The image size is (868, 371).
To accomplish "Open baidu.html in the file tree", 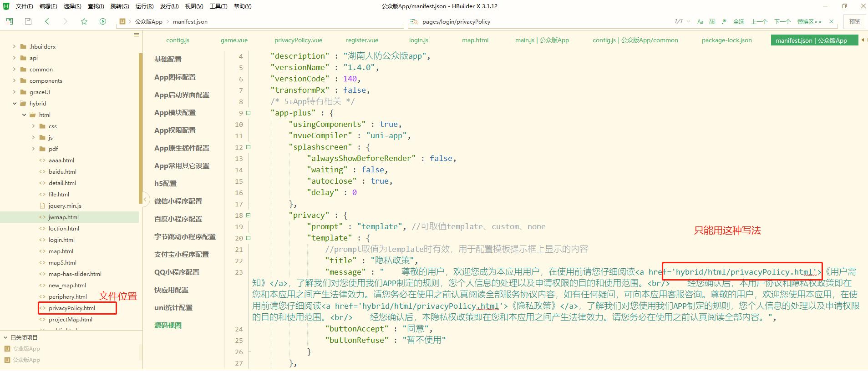I will coord(62,171).
